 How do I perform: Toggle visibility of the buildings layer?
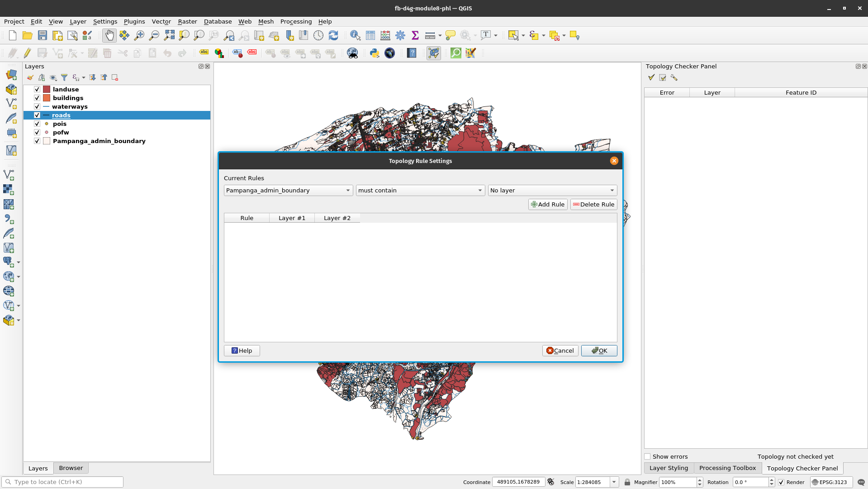[x=37, y=98]
